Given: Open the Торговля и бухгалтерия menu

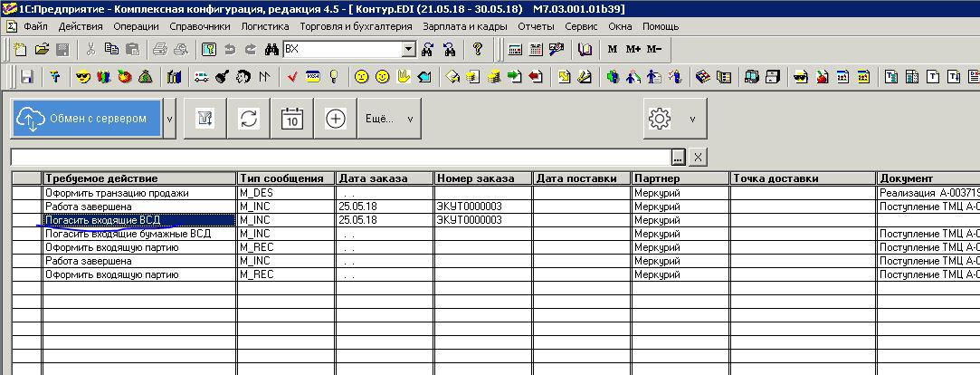Looking at the screenshot, I should coord(357,26).
